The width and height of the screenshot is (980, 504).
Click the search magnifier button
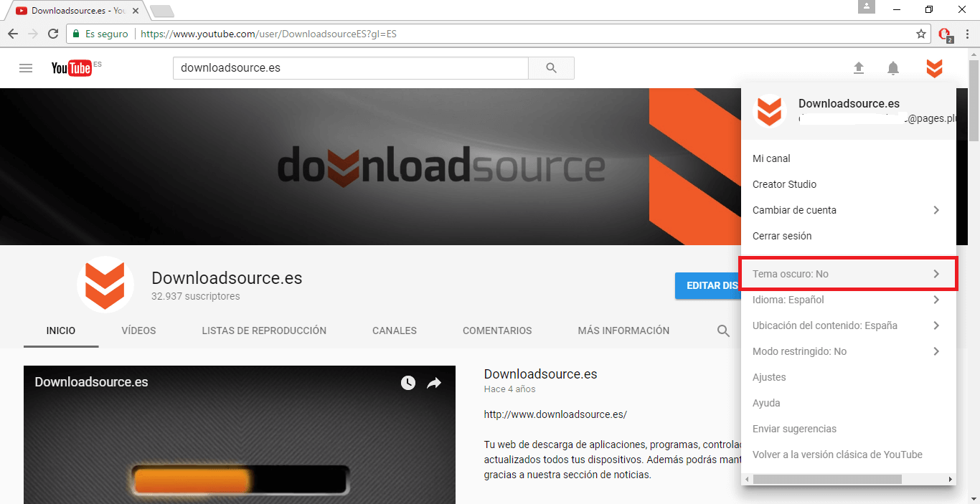pyautogui.click(x=551, y=68)
